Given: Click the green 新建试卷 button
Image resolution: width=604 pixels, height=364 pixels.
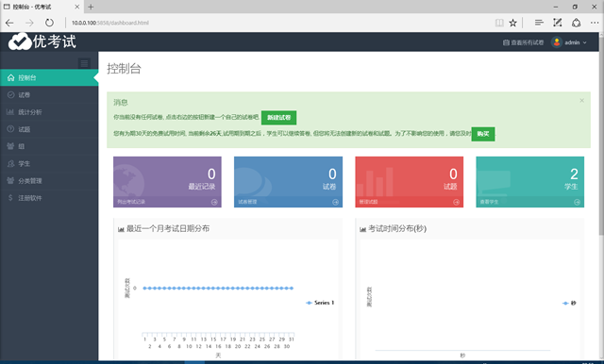Looking at the screenshot, I should point(279,118).
